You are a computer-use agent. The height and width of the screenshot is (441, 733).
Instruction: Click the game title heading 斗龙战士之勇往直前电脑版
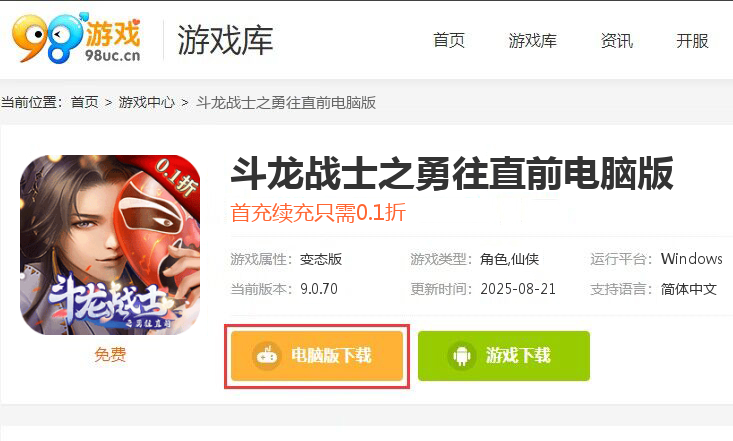point(452,174)
